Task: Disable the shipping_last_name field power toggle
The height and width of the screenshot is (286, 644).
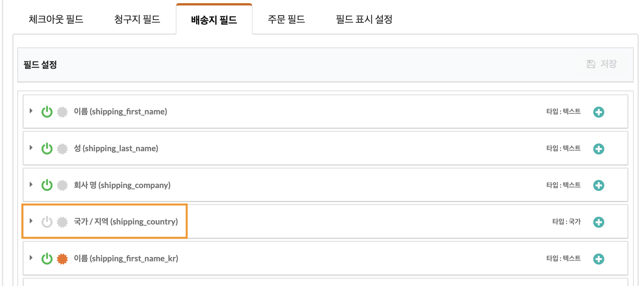Action: coord(47,148)
